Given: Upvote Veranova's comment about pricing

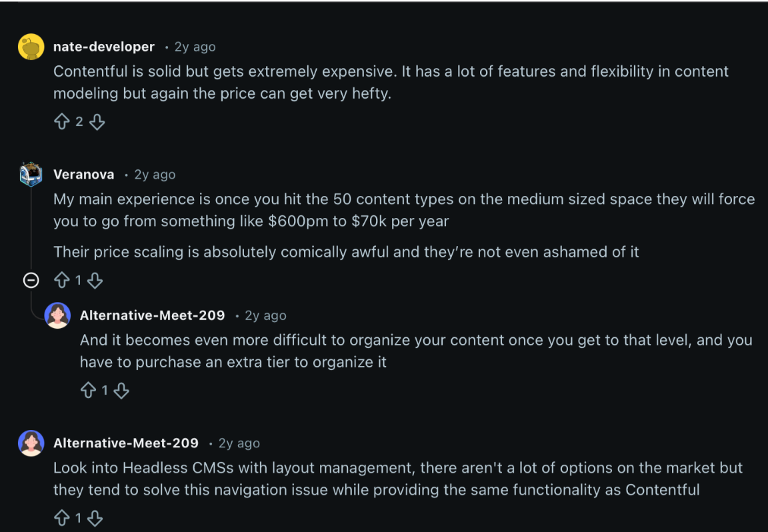Looking at the screenshot, I should 62,281.
